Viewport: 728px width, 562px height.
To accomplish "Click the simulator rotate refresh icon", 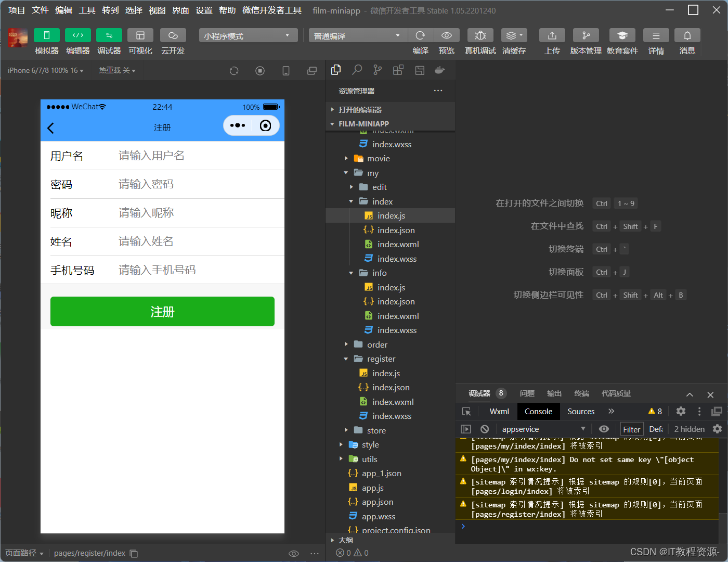I will tap(234, 71).
